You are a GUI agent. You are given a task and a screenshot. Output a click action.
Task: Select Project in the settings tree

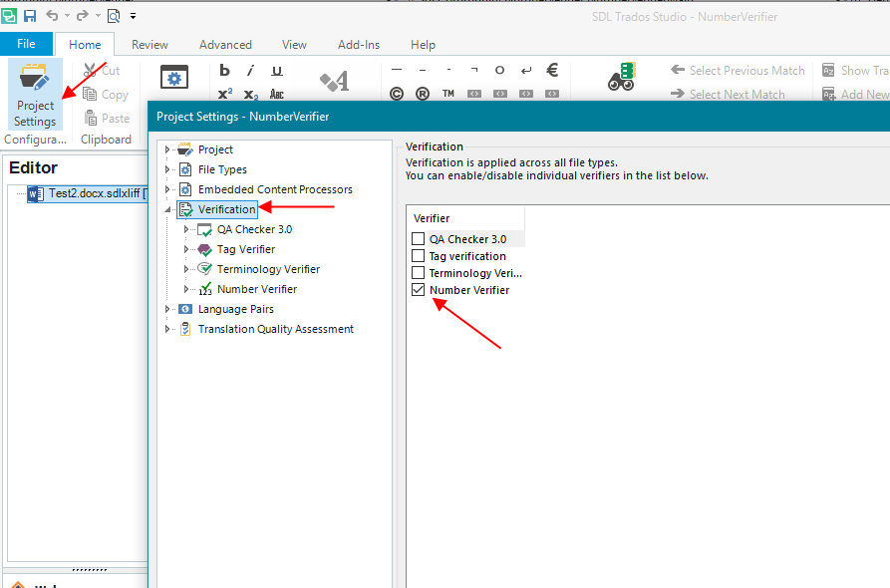pos(215,149)
